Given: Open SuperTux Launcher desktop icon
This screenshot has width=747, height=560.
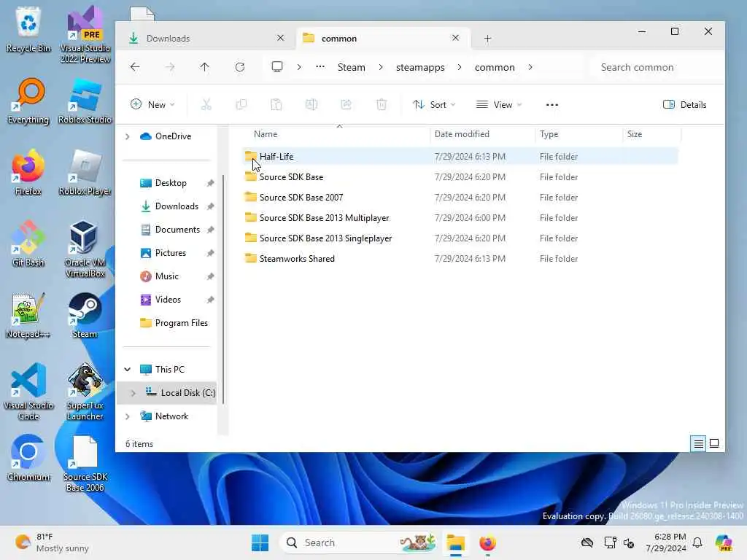Looking at the screenshot, I should point(85,392).
